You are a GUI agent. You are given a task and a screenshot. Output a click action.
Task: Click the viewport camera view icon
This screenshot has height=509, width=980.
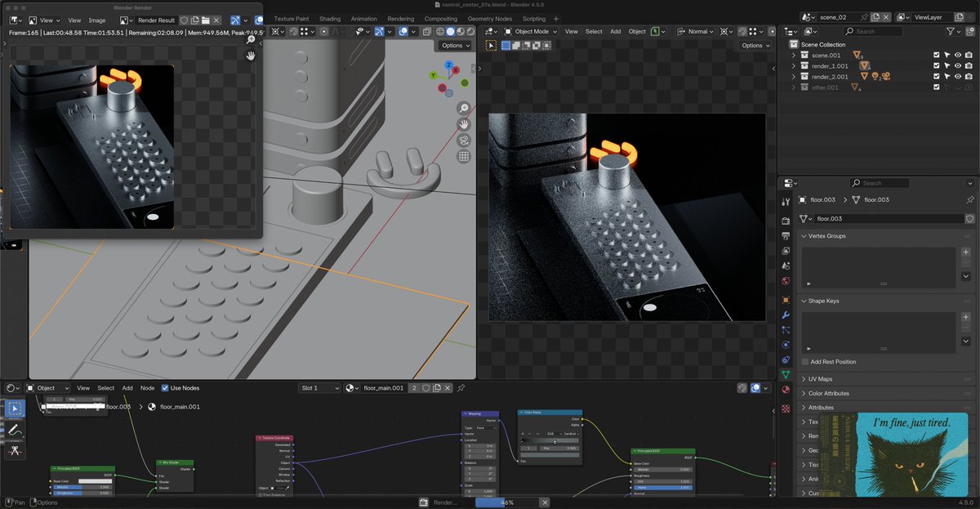464,141
